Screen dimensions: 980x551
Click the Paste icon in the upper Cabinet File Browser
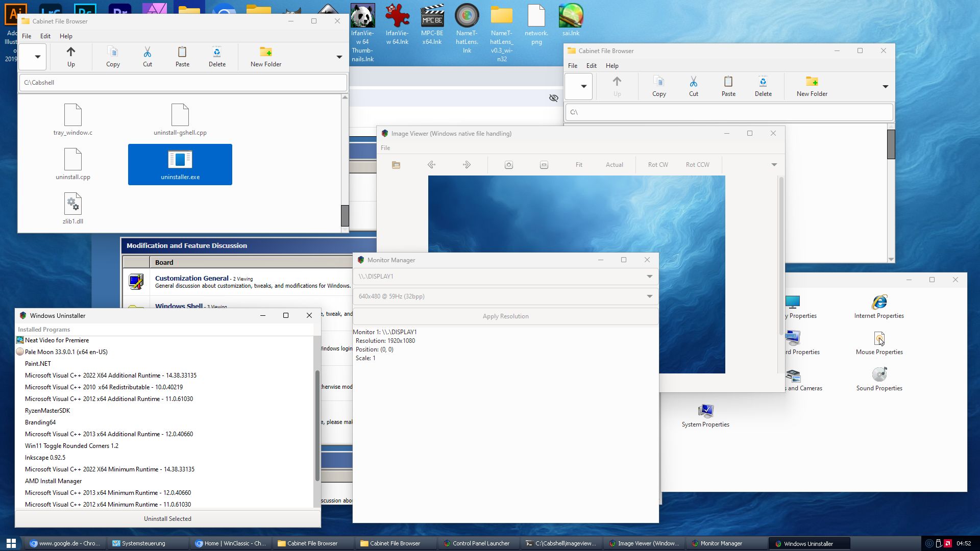tap(182, 56)
